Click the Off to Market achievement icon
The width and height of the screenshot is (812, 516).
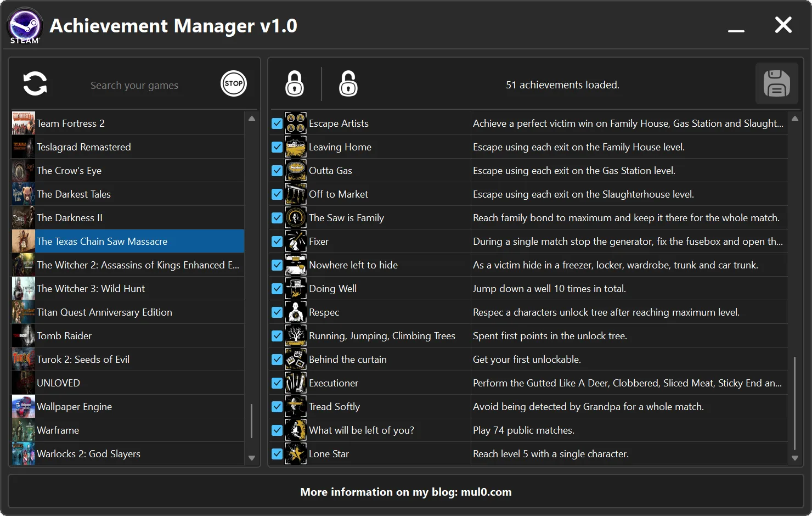[296, 194]
